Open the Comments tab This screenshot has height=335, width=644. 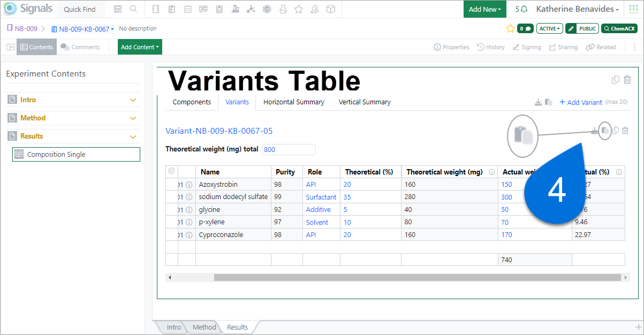coord(81,47)
